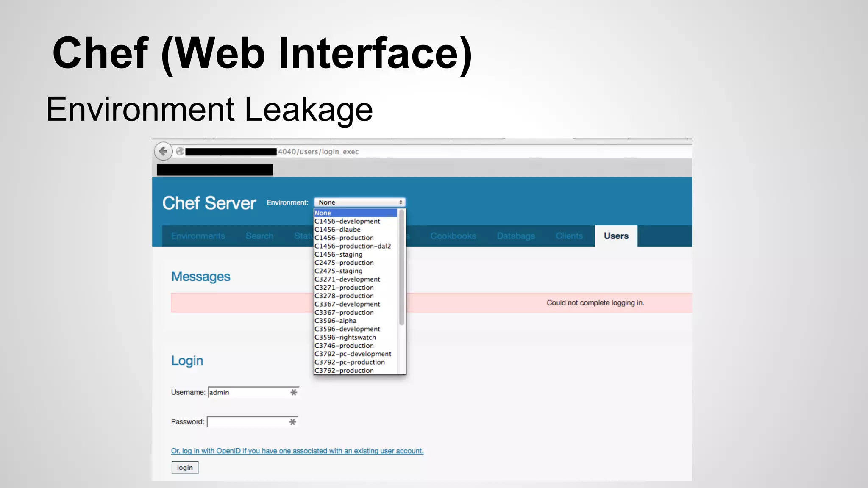868x488 pixels.
Task: Select C3792-pc-development environment
Action: pyautogui.click(x=355, y=354)
